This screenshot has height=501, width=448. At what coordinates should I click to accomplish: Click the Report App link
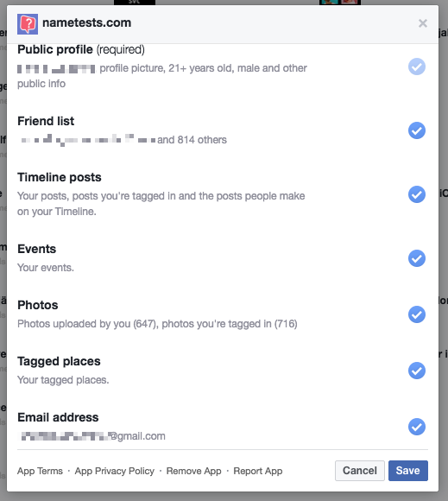(258, 471)
